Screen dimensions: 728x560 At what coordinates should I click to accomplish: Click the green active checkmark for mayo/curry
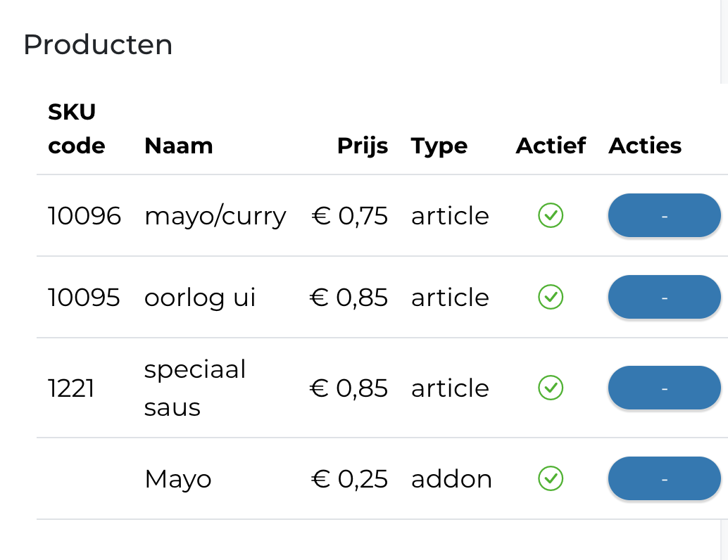551,216
